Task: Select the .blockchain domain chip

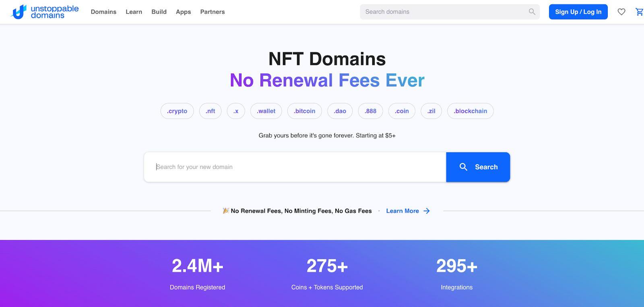Action: (471, 111)
